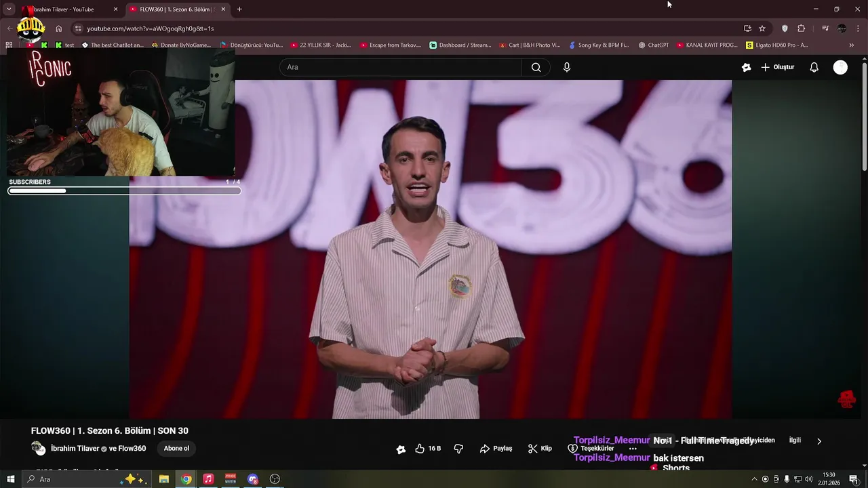Dislike the video with thumbs-down icon
The height and width of the screenshot is (488, 868).
458,449
